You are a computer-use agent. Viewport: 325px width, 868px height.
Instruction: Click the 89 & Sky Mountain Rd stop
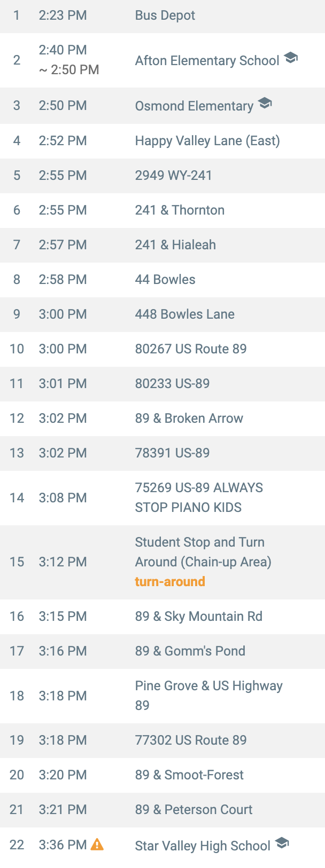(198, 617)
